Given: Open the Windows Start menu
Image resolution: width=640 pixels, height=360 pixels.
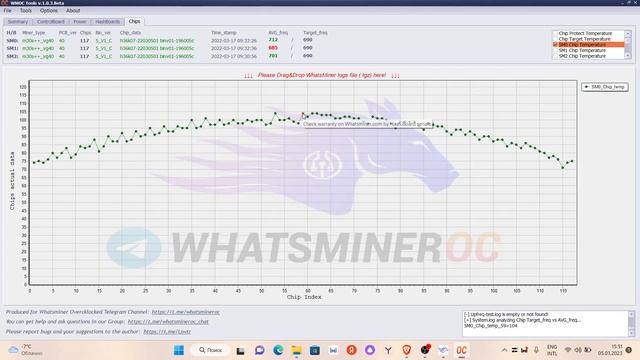Looking at the screenshot, I should pyautogui.click(x=179, y=350).
